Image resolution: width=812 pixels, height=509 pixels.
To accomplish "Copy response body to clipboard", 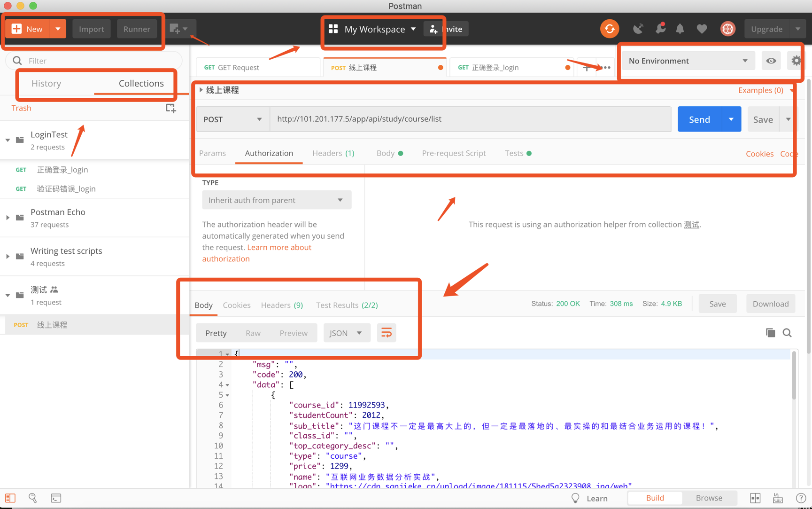I will 770,333.
